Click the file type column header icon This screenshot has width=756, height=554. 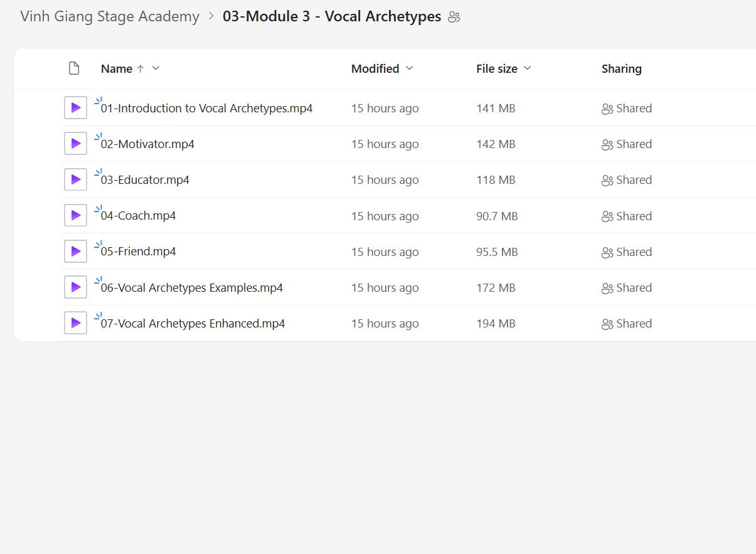(x=74, y=68)
